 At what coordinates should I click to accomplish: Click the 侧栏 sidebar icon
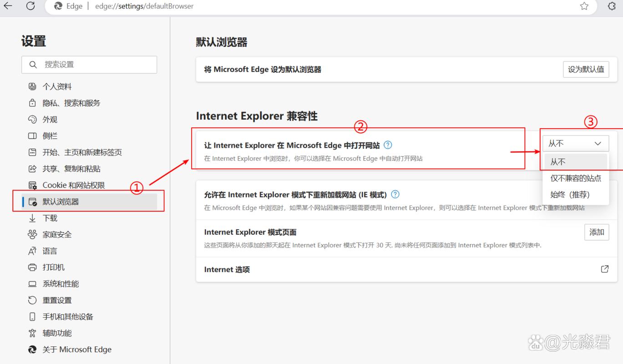32,136
